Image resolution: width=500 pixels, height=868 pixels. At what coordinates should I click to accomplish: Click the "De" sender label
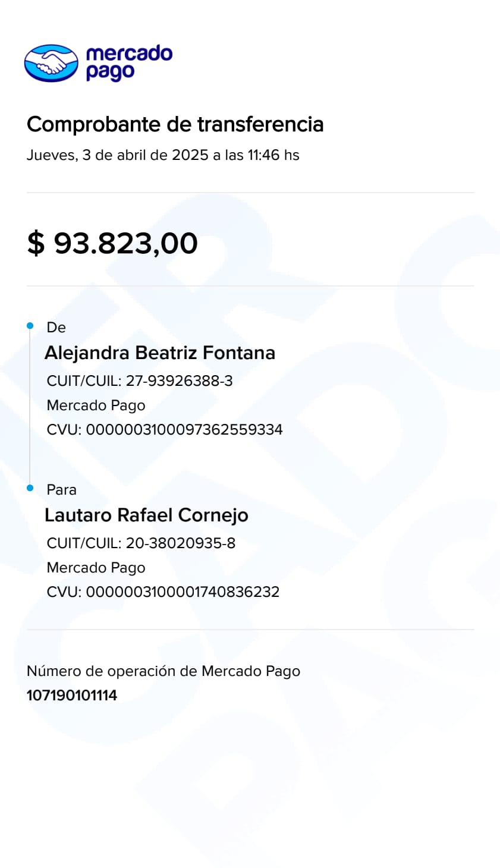click(56, 328)
